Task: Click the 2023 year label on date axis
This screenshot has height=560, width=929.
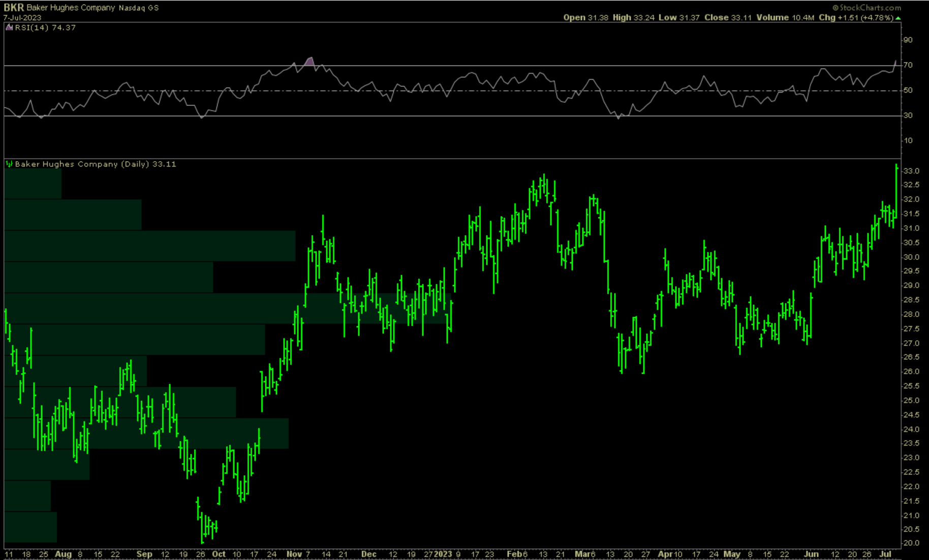Action: [443, 554]
